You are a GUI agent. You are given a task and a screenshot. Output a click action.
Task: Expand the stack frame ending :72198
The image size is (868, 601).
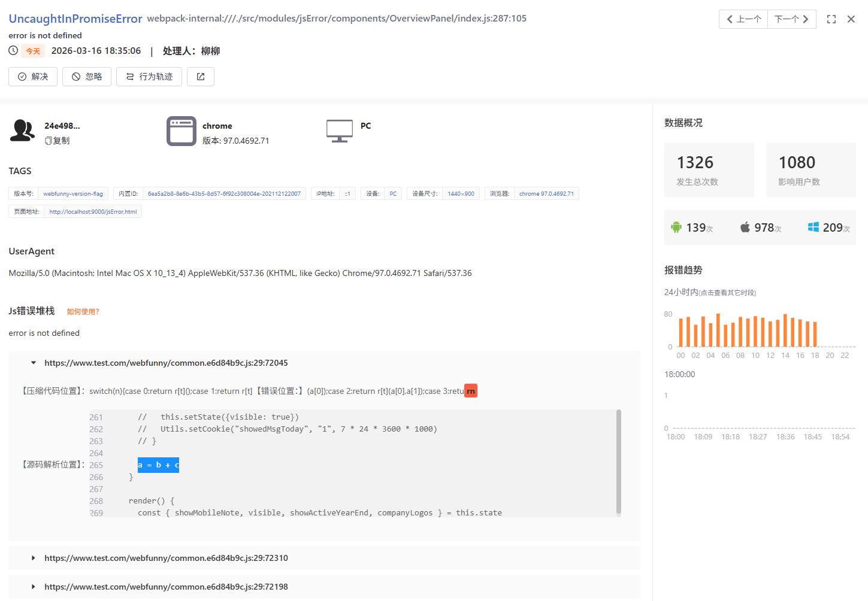(33, 586)
